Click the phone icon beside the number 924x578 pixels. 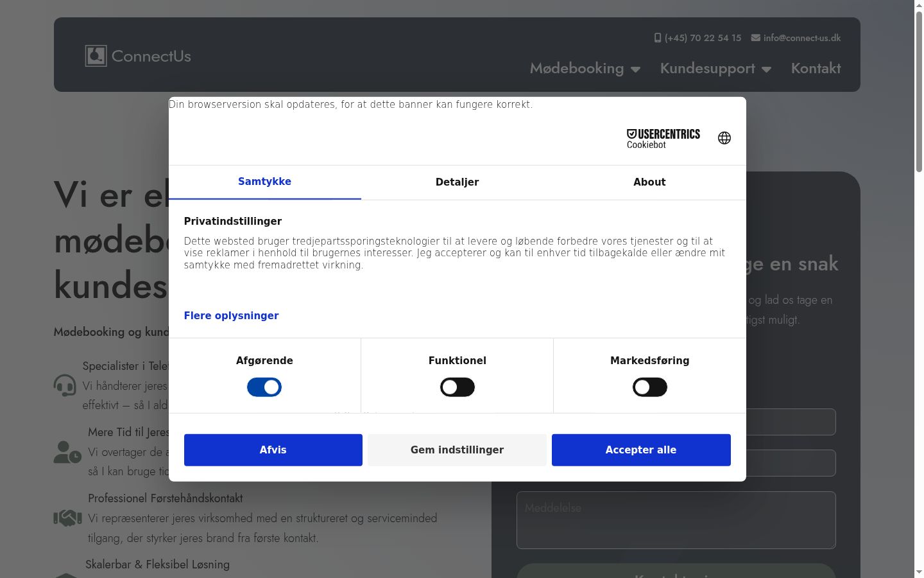pyautogui.click(x=658, y=38)
